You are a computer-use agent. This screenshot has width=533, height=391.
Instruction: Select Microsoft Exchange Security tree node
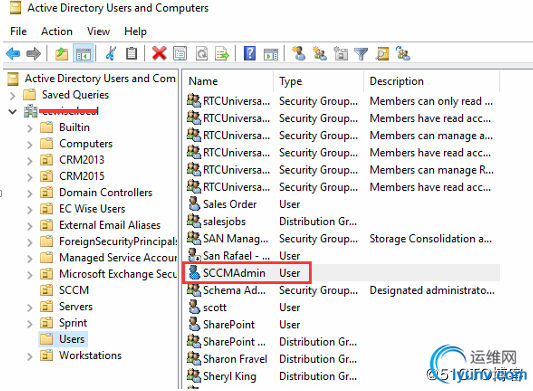[x=118, y=274]
